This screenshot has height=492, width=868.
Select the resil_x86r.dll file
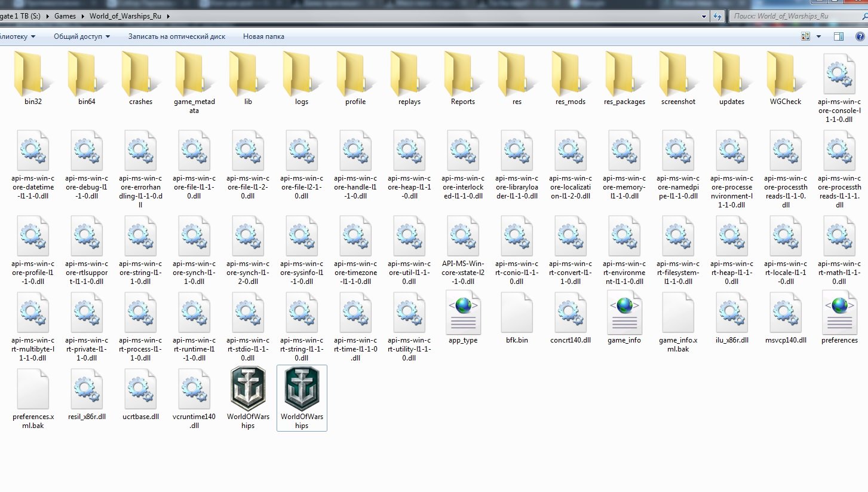87,394
